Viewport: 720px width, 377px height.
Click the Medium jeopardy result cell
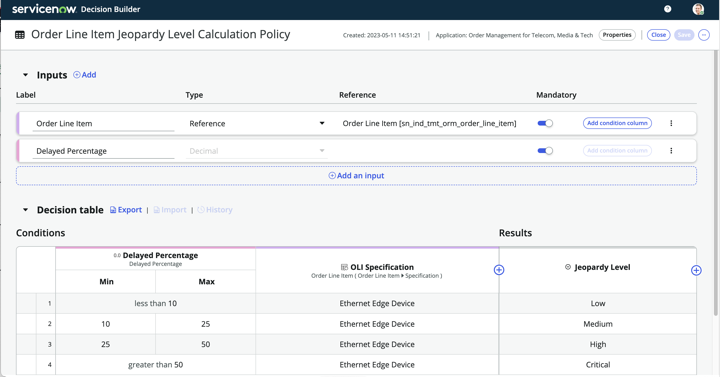tap(598, 324)
